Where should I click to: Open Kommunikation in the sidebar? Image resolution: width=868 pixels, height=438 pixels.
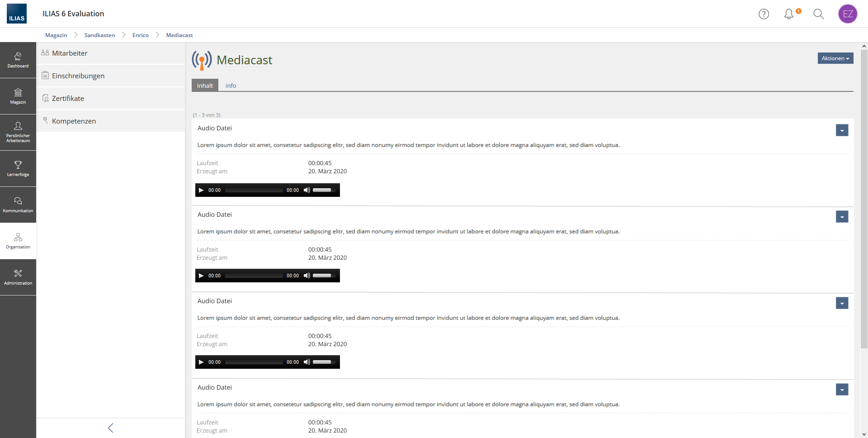pyautogui.click(x=18, y=205)
